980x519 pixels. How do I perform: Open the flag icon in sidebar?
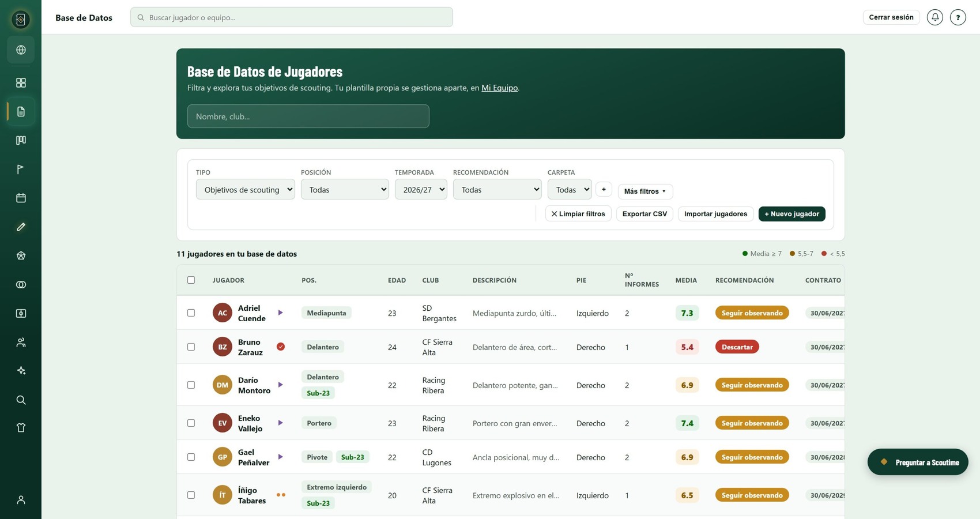[x=21, y=169]
